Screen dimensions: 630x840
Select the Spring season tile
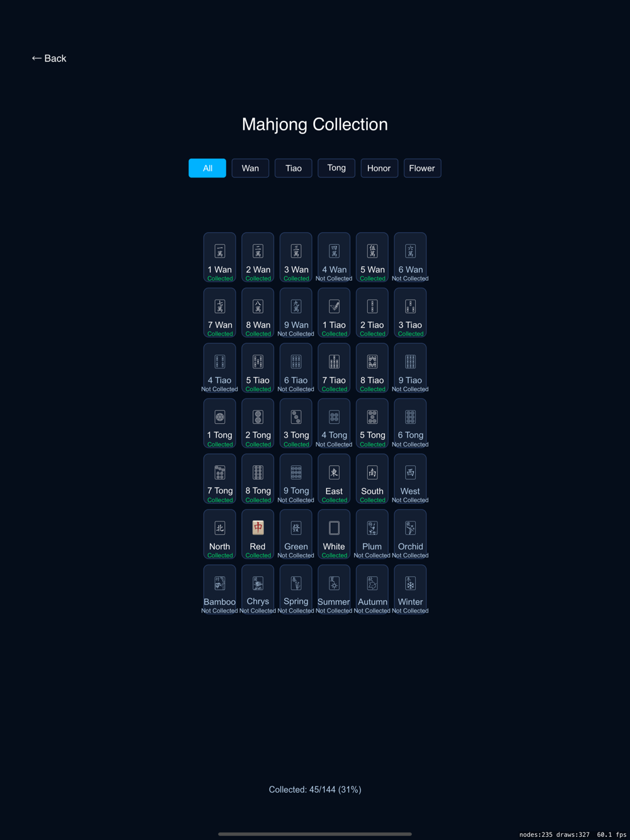pyautogui.click(x=296, y=590)
